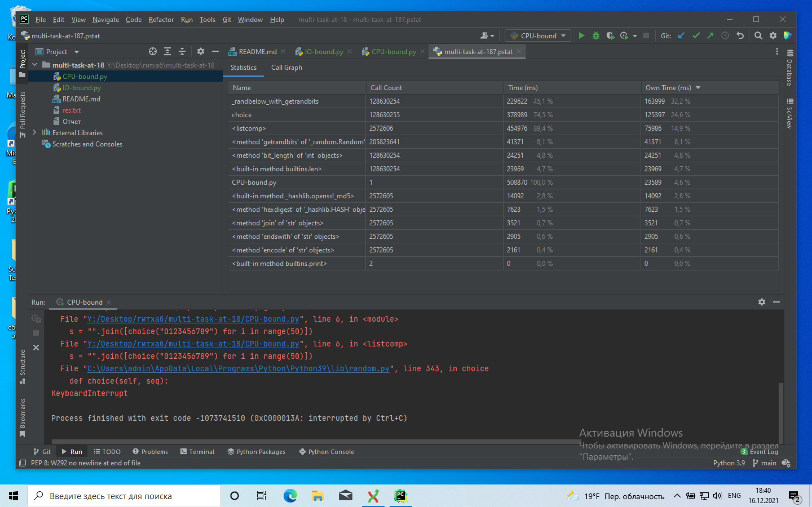Open the Refactor menu
812x507 pixels.
(161, 19)
